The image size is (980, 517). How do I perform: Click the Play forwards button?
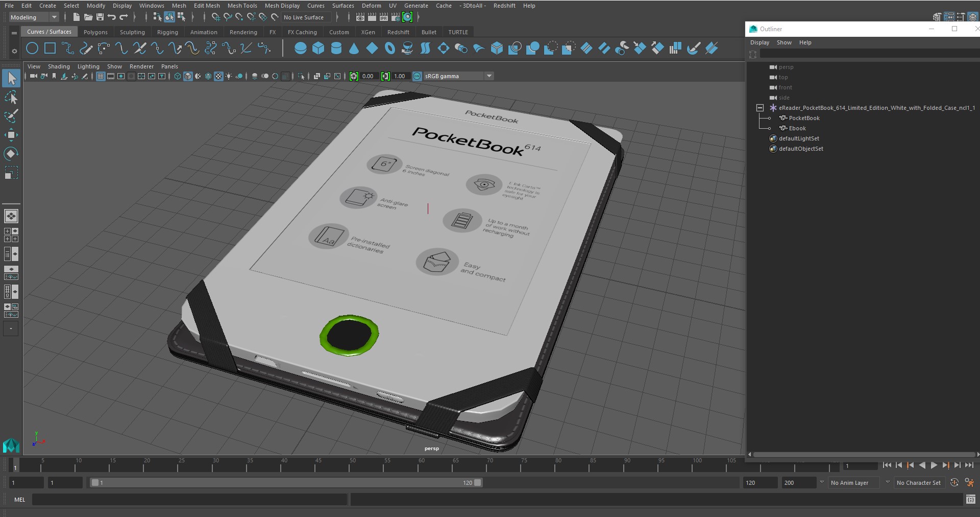[x=934, y=465]
